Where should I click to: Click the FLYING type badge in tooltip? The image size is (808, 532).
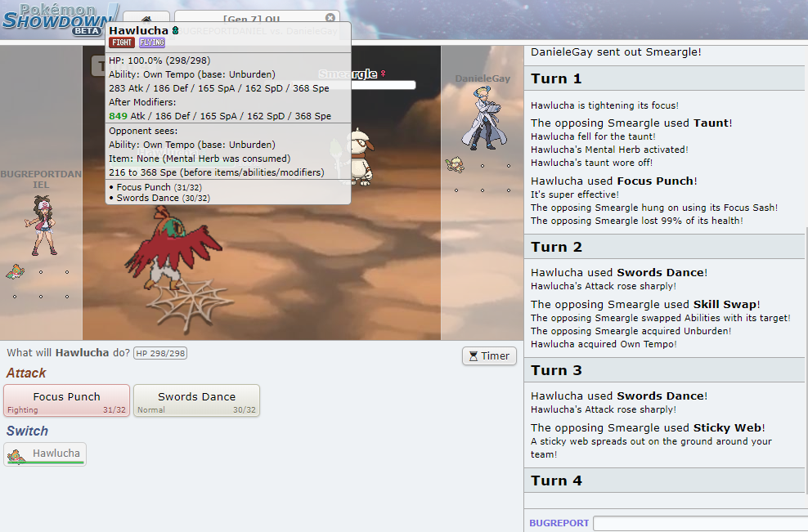pyautogui.click(x=151, y=42)
